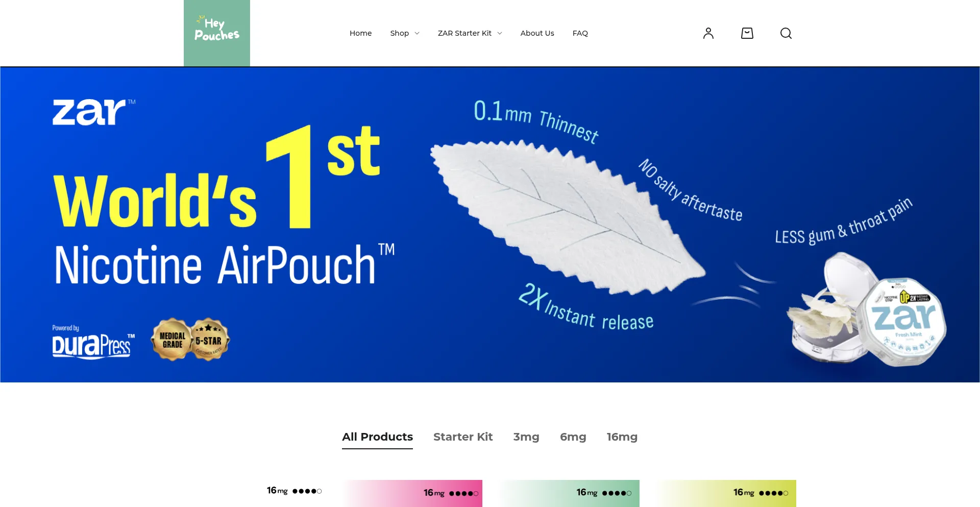Screen dimensions: 980x507
Task: Click the 5-Star gold badge
Action: point(209,340)
